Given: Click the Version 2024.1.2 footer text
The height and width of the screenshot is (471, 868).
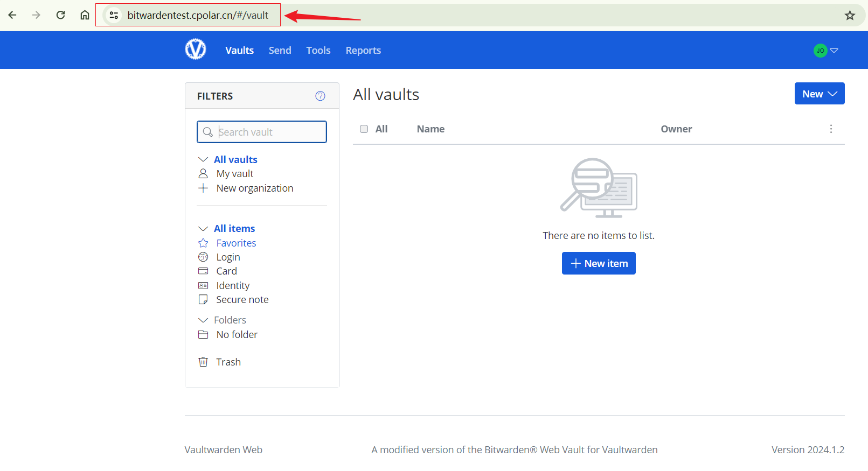Looking at the screenshot, I should (808, 449).
